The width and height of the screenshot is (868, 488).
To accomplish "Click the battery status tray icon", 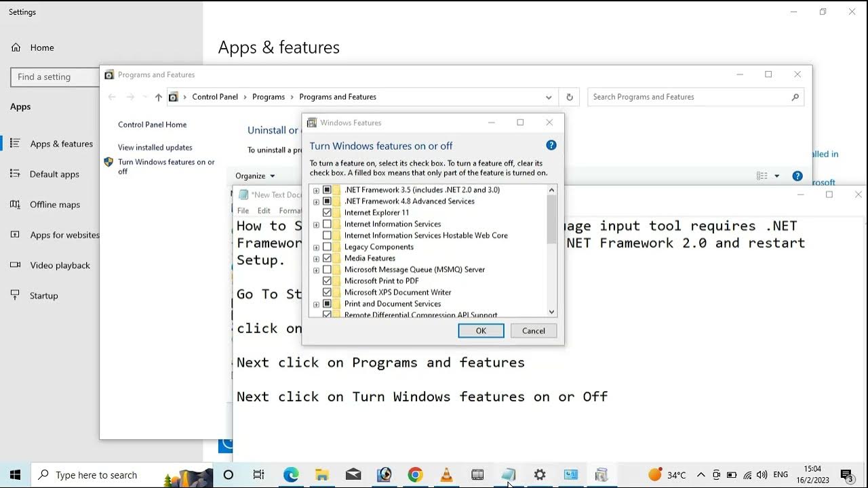I will pyautogui.click(x=732, y=475).
